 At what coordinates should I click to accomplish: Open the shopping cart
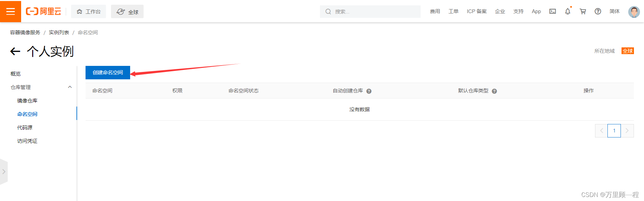583,11
